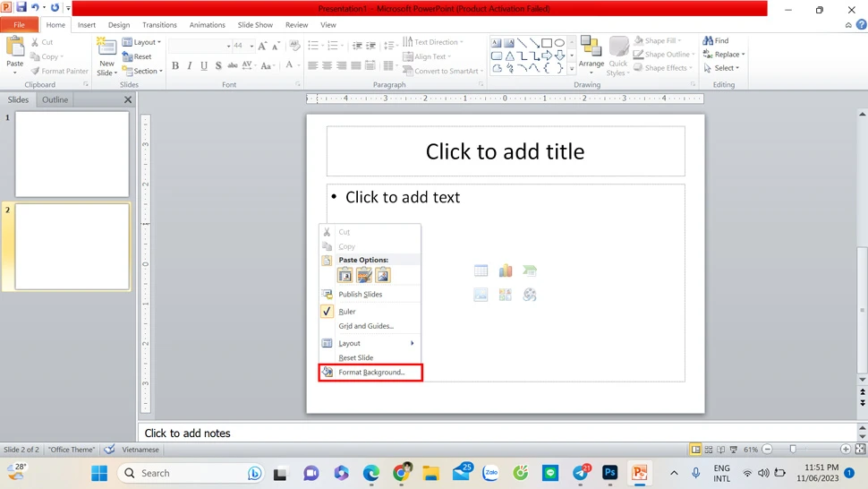This screenshot has height=489, width=868.
Task: Toggle Bold formatting
Action: 175,66
